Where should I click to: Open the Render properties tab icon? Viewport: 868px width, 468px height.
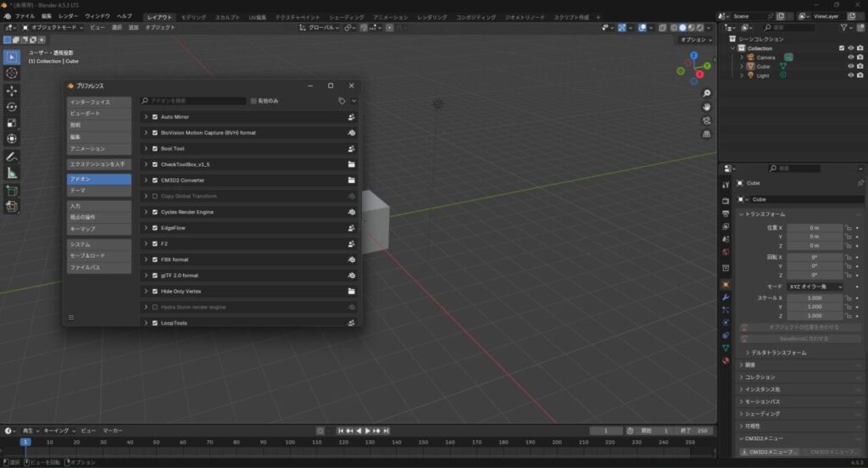726,200
